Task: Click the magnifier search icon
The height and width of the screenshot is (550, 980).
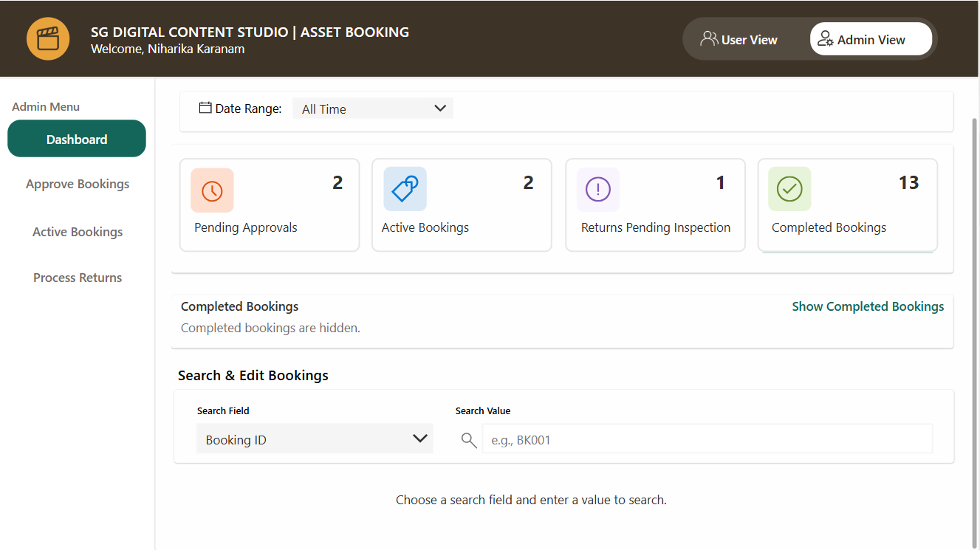Action: click(x=469, y=440)
